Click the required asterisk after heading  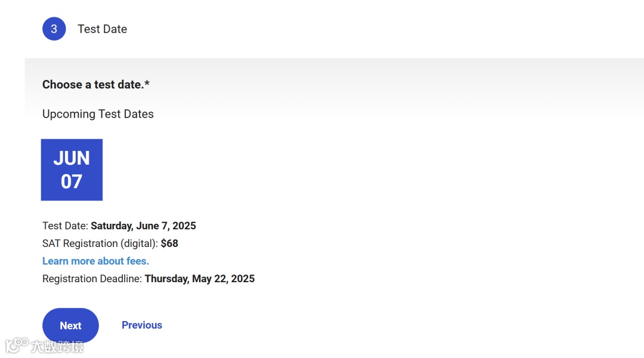pos(147,84)
